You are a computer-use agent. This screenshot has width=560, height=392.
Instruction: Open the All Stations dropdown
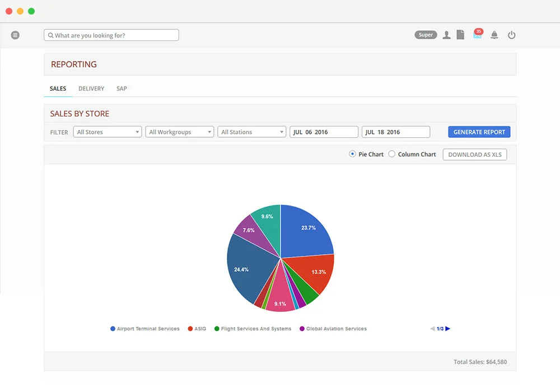pyautogui.click(x=251, y=132)
